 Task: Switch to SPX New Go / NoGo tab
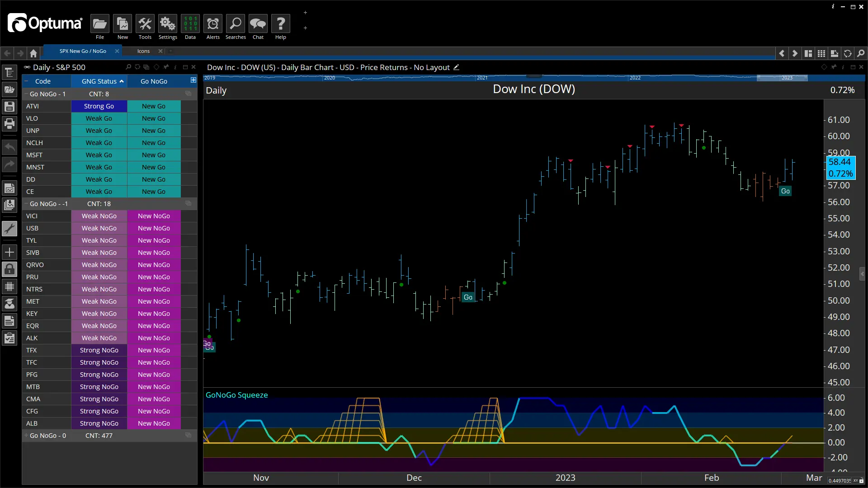tap(83, 51)
